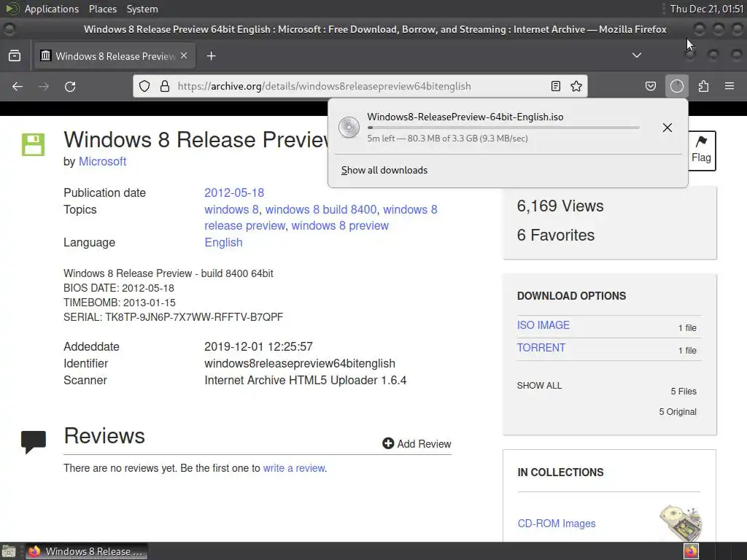Click Firefox icon in the bottom-right tray
Viewport: 747px width, 560px height.
coord(691,551)
